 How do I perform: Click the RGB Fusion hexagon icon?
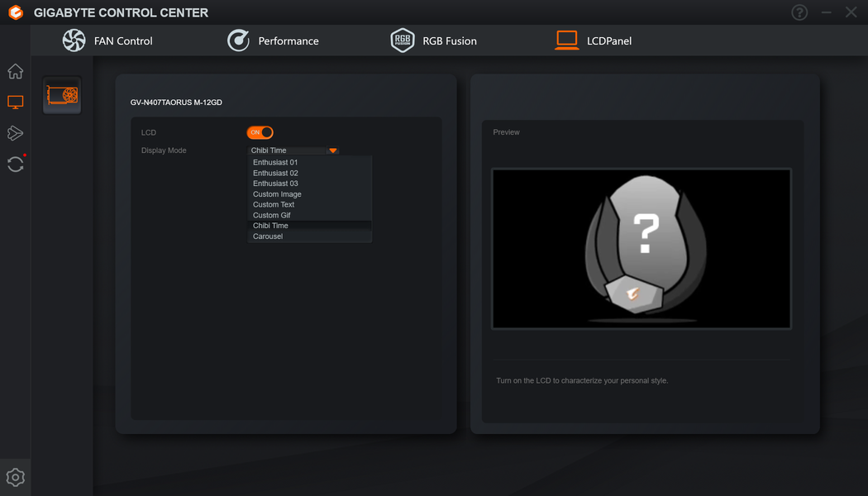coord(403,41)
